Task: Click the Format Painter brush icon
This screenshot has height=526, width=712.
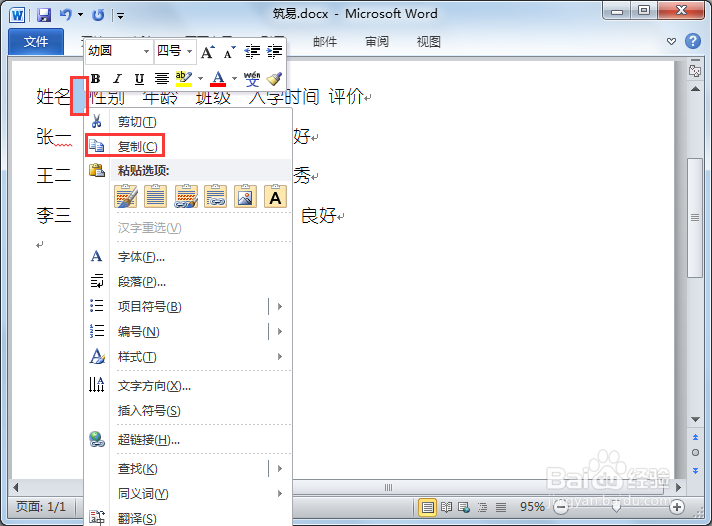Action: tap(274, 79)
